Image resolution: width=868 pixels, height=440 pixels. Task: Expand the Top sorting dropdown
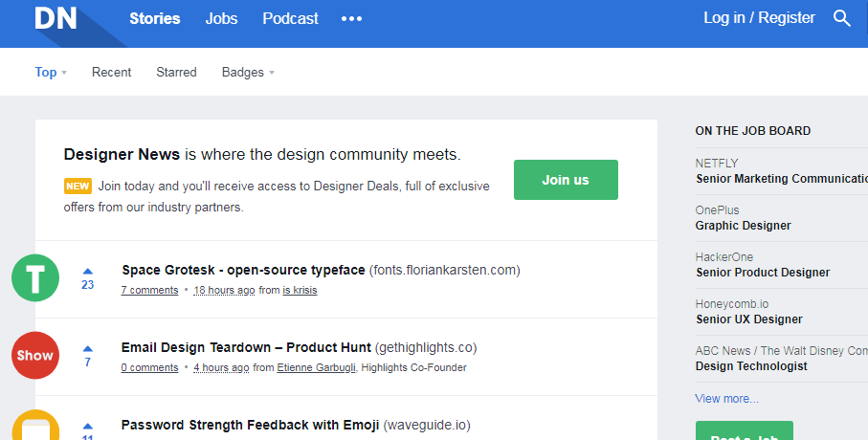51,73
